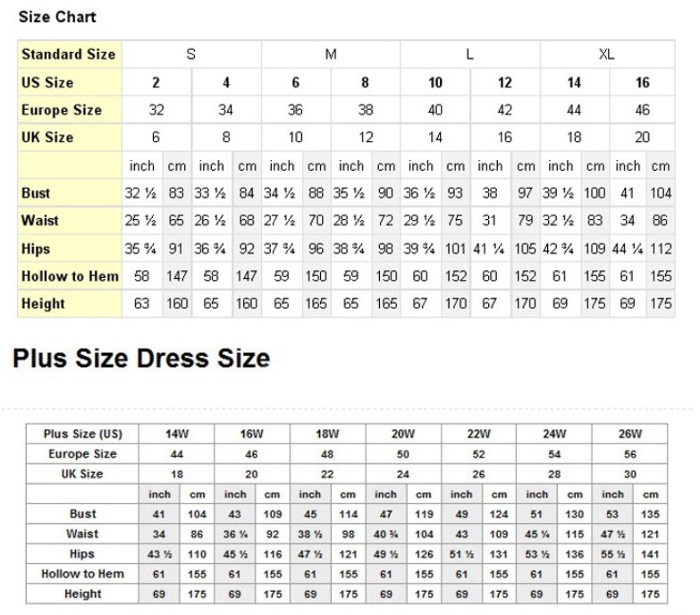Click the Bust row label in standard chart
Screen dimensions: 700x615
click(x=36, y=193)
